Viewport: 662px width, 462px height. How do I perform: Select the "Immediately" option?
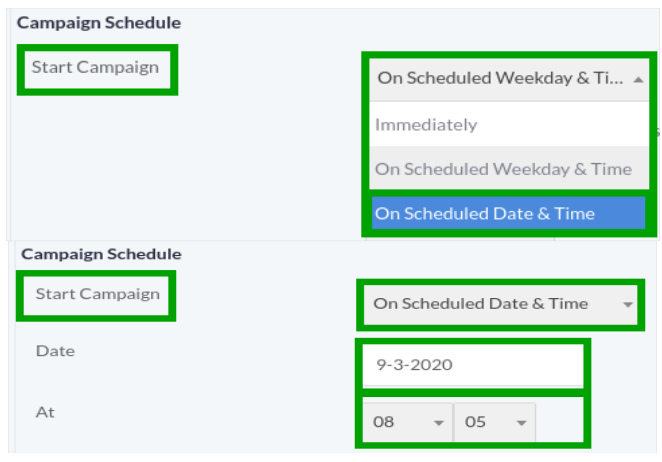click(x=426, y=125)
